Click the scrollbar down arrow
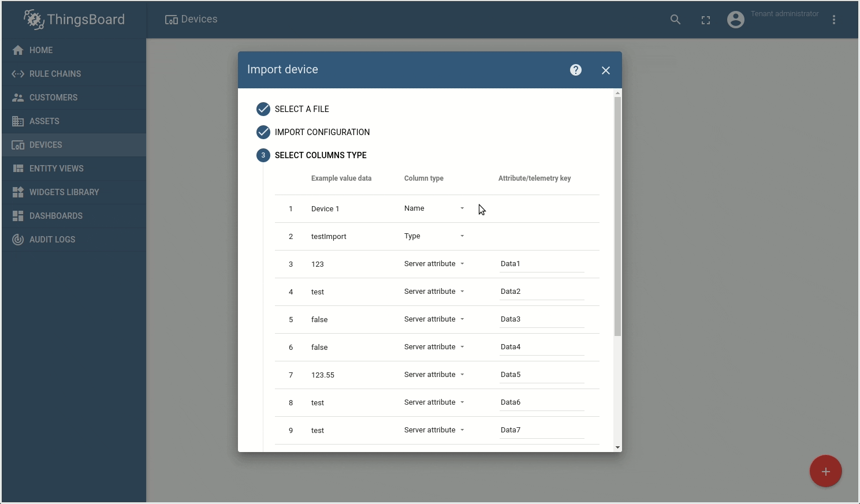 pos(617,447)
